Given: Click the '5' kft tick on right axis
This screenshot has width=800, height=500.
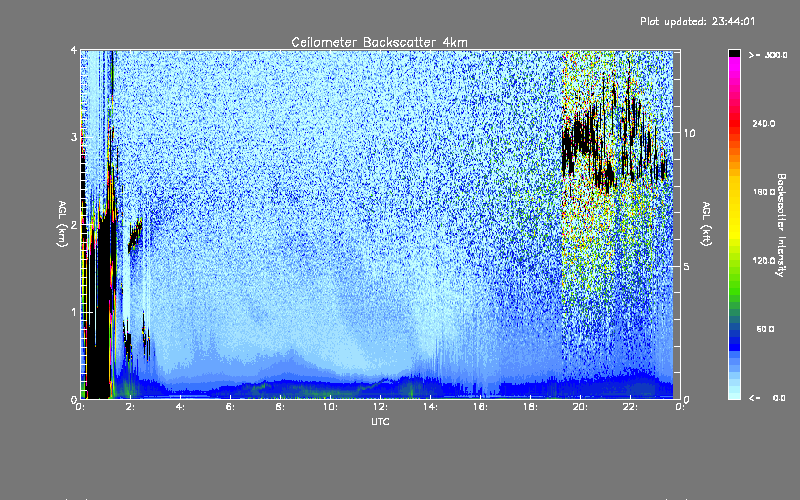Looking at the screenshot, I should pos(686,266).
